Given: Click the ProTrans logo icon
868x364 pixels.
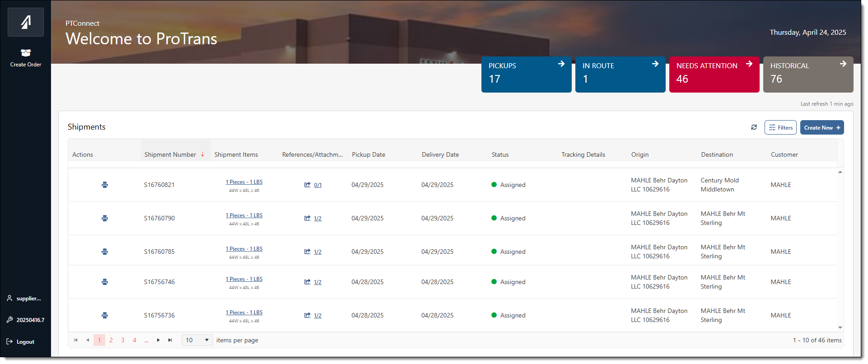Looking at the screenshot, I should click(x=26, y=22).
